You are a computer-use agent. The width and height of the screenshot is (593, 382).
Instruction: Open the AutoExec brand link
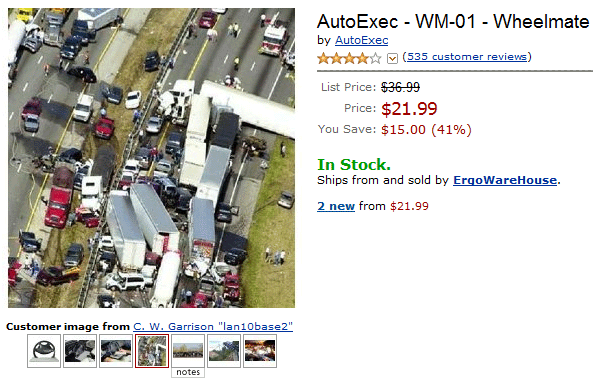click(361, 40)
